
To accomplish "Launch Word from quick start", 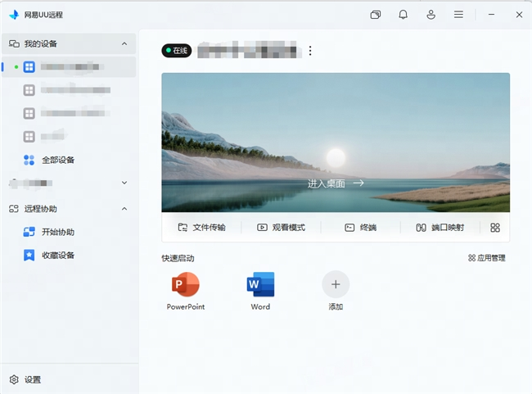I will click(x=260, y=291).
